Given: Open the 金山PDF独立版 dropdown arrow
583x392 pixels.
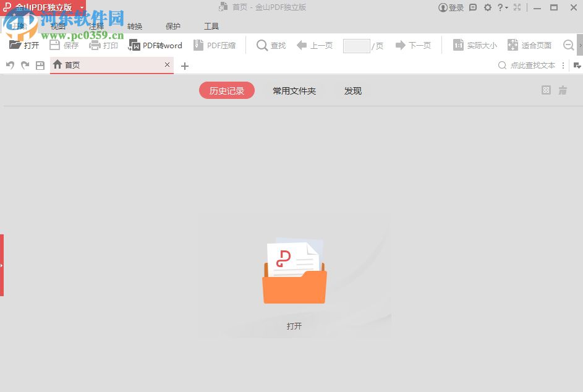Looking at the screenshot, I should point(81,7).
